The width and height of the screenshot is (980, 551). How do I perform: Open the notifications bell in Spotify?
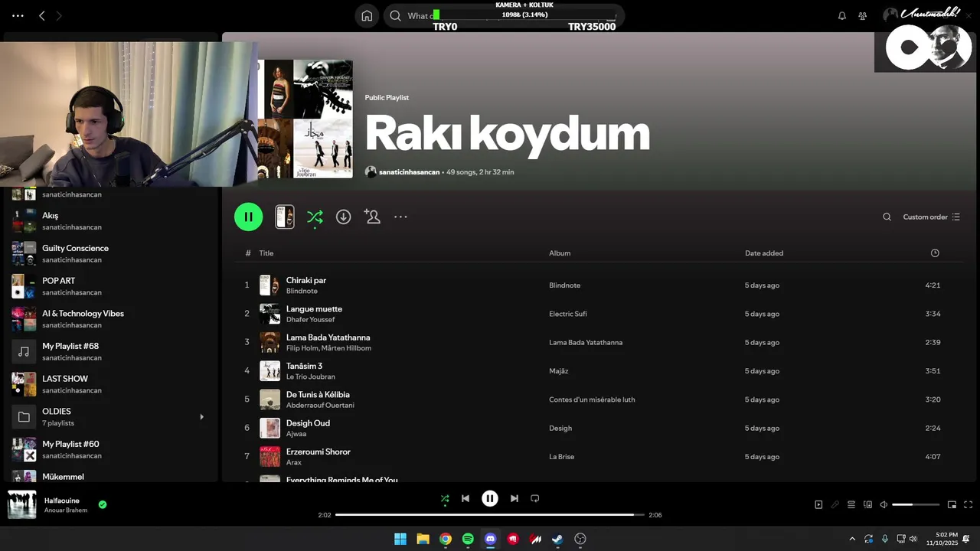point(842,15)
